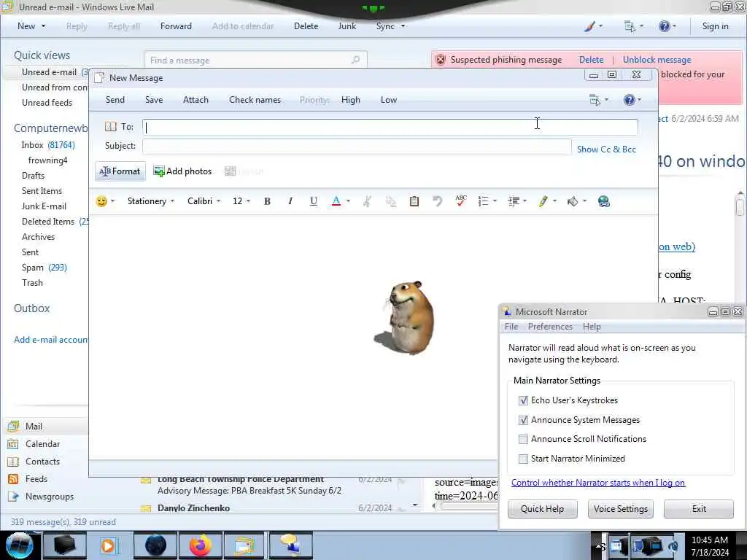Open Windows Live Mail taskbar icon
This screenshot has height=560, width=747.
coord(244,545)
